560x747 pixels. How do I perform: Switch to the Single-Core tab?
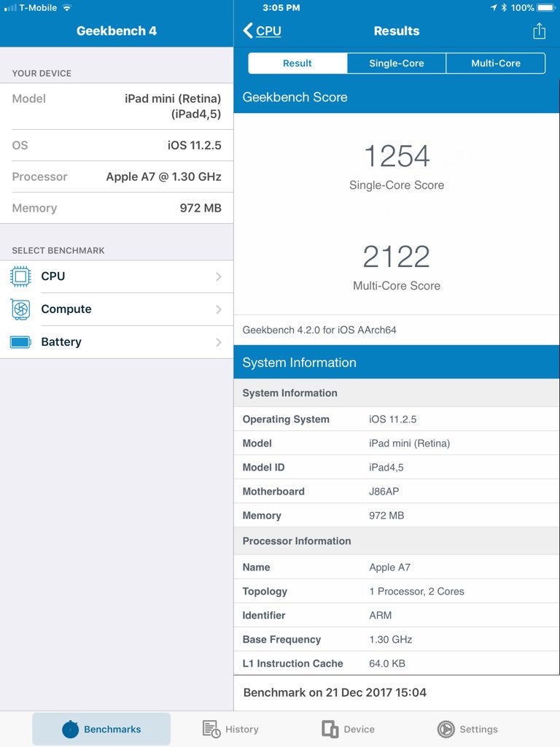(396, 63)
